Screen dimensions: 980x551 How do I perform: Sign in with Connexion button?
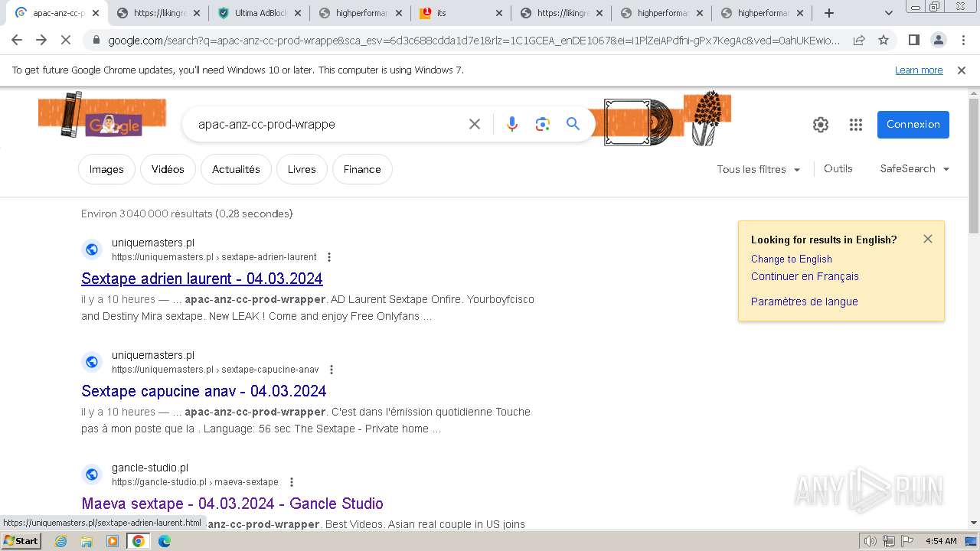point(913,125)
